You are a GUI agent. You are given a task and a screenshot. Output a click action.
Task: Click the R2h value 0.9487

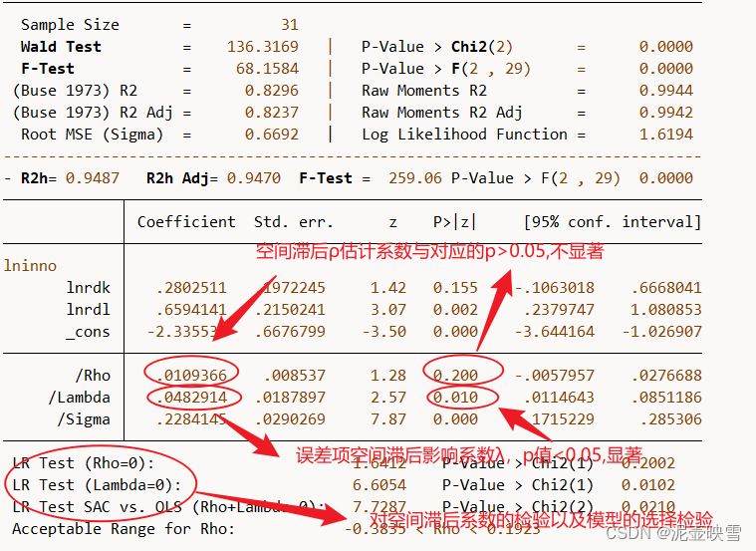pos(92,178)
